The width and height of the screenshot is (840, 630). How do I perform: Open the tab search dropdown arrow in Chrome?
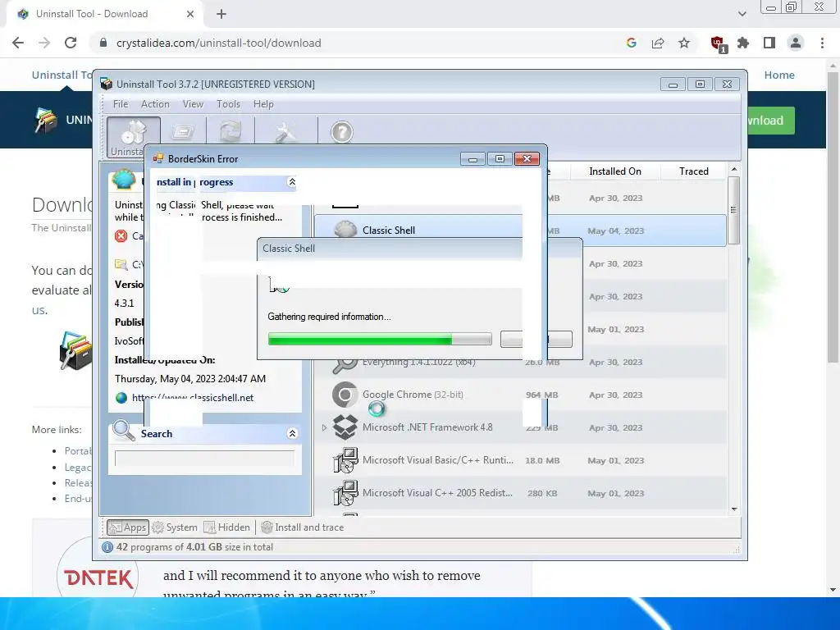[742, 14]
